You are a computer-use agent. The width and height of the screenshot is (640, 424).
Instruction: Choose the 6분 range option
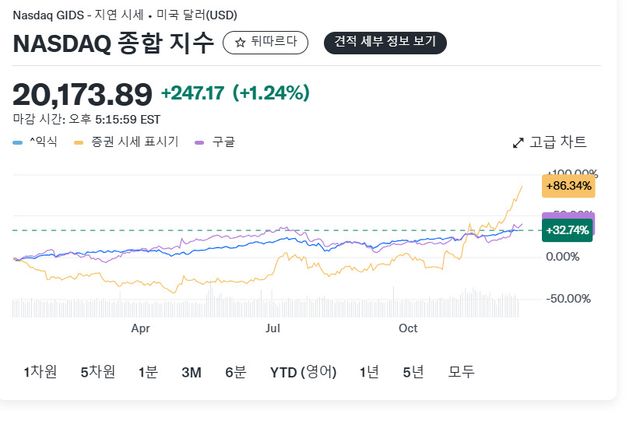point(235,372)
